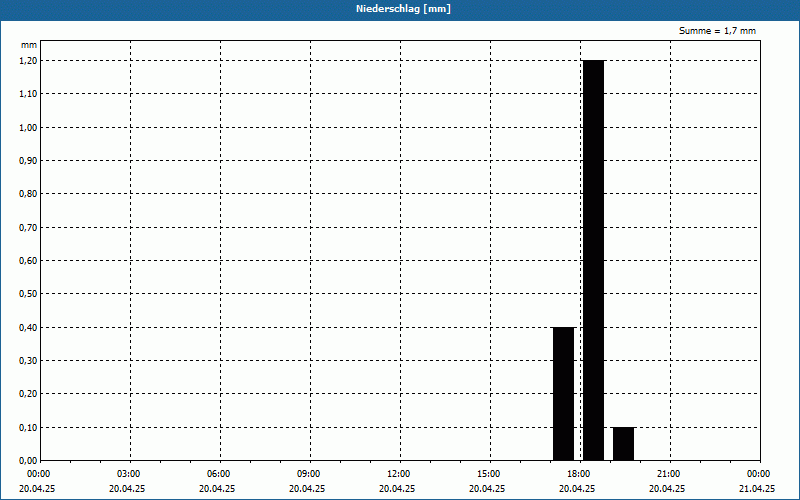Click the 0,10 y-axis label
This screenshot has width=800, height=500.
click(x=28, y=428)
